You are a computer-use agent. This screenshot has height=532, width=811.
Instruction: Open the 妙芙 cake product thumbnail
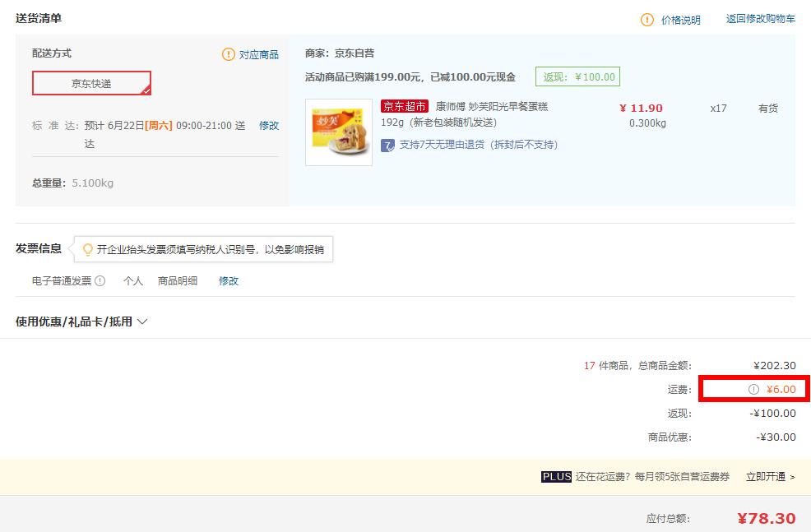pyautogui.click(x=339, y=132)
